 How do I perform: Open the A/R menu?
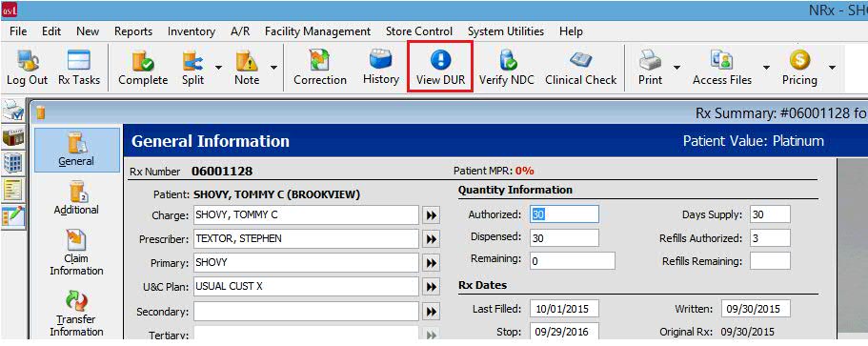tap(240, 31)
